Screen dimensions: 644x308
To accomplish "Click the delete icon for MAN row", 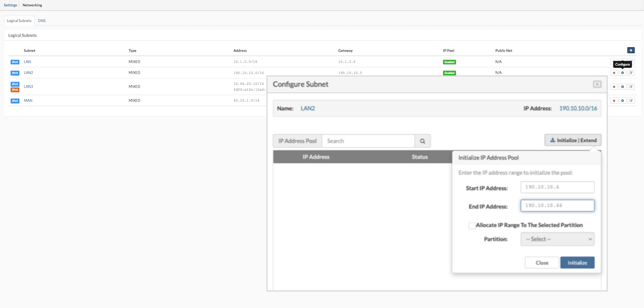I will tap(614, 101).
